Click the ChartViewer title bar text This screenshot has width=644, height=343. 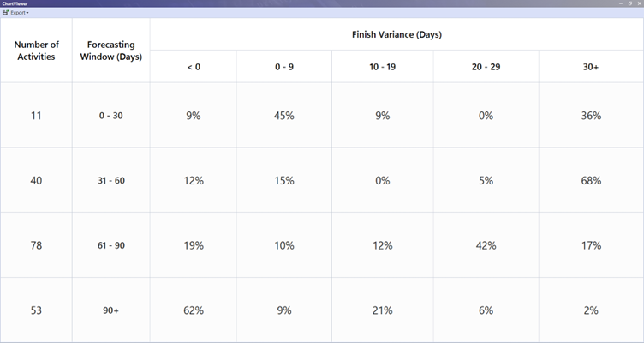pos(13,3)
